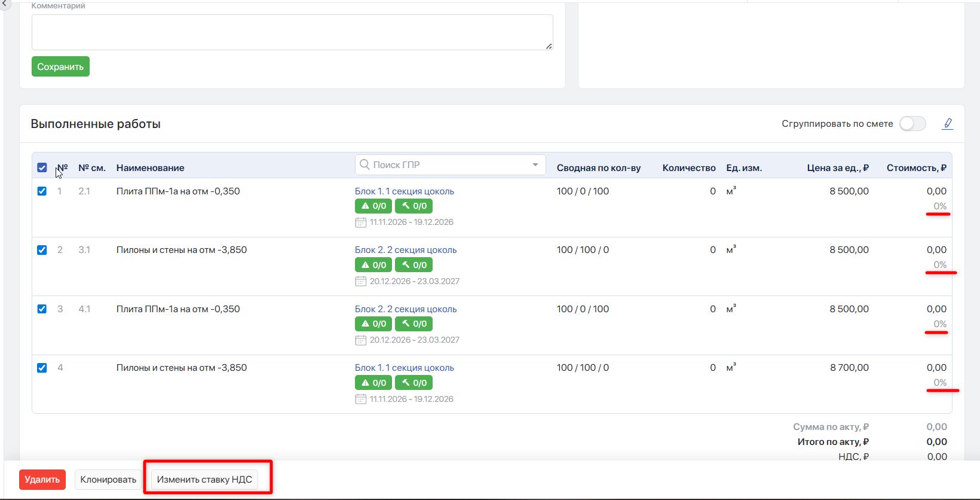Viewport: 980px width, 500px height.
Task: Open the Поиск ГПР dropdown arrow
Action: (x=535, y=164)
